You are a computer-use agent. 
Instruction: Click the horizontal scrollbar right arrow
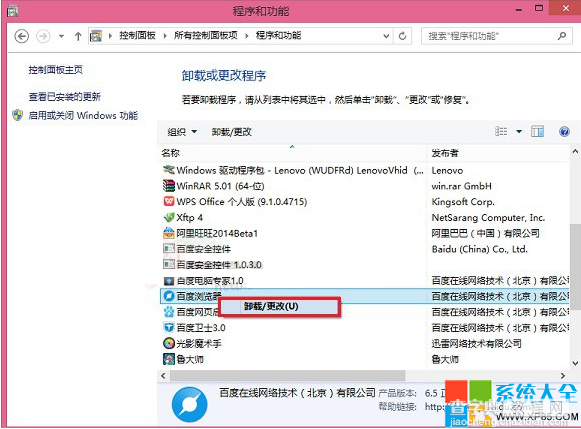point(563,376)
